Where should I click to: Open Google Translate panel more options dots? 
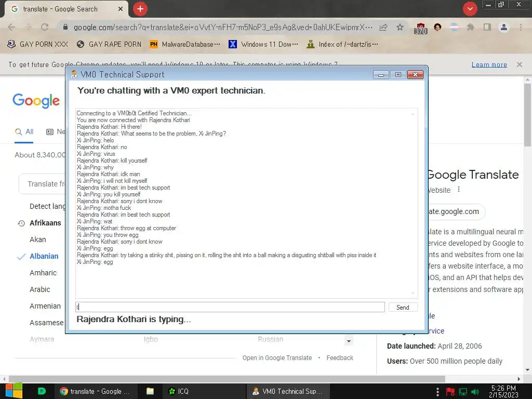pyautogui.click(x=459, y=189)
